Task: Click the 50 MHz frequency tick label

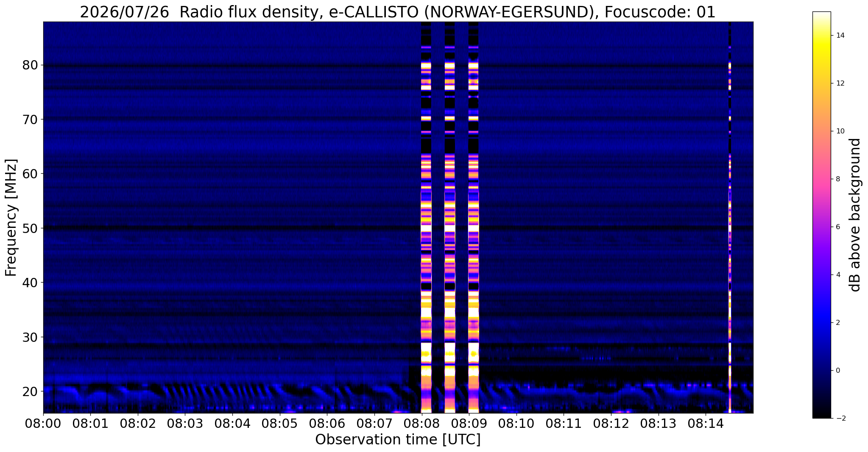Action: [x=31, y=228]
